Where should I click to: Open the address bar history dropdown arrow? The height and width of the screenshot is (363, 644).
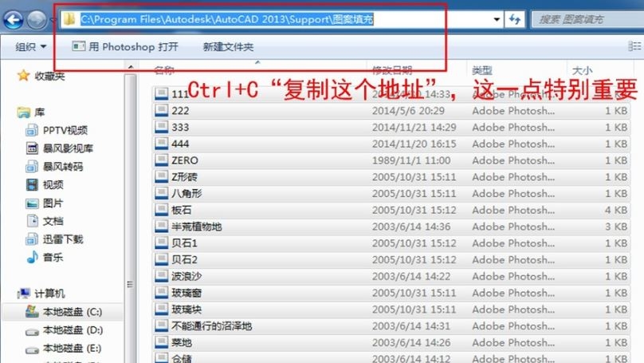[497, 19]
